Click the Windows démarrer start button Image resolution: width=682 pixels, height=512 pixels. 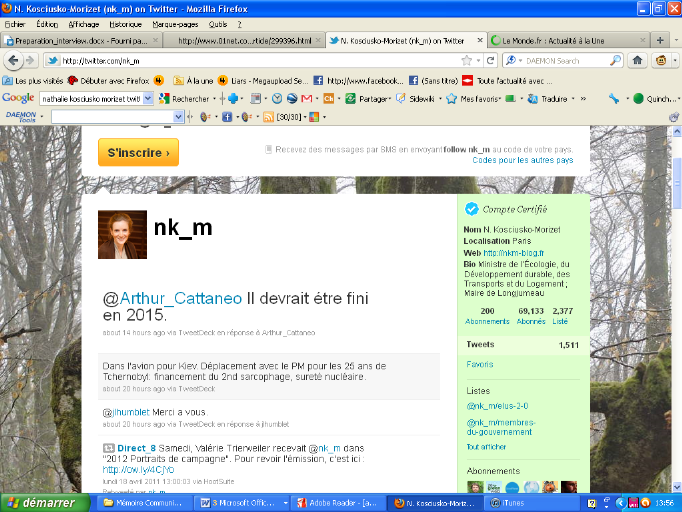point(37,502)
